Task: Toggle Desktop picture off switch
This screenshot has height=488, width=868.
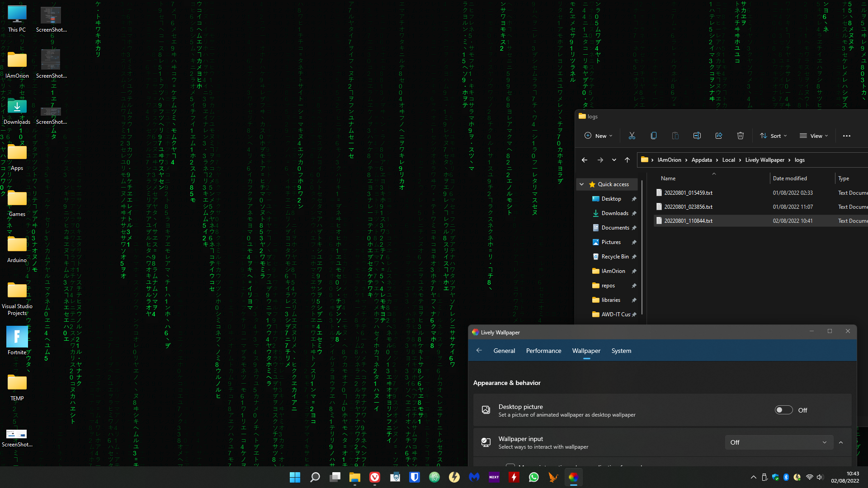Action: point(783,410)
